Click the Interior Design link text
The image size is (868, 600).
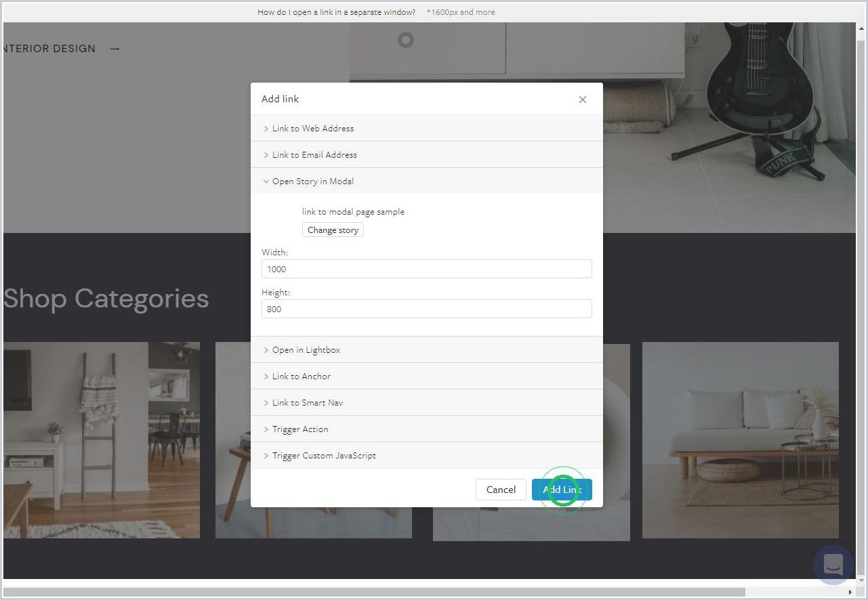(x=49, y=49)
